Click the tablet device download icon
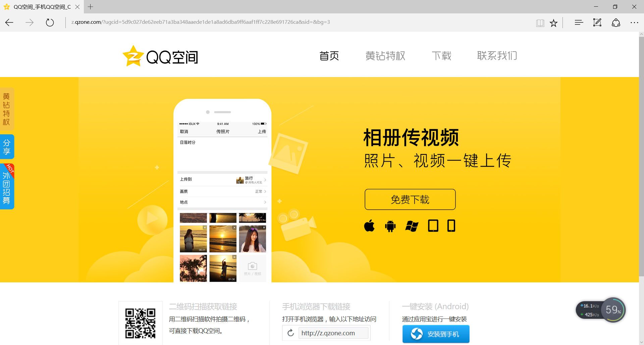The width and height of the screenshot is (644, 345). pos(433,226)
